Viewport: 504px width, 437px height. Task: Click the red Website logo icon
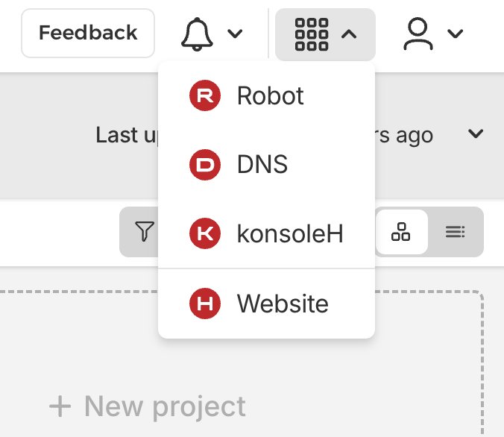click(205, 304)
